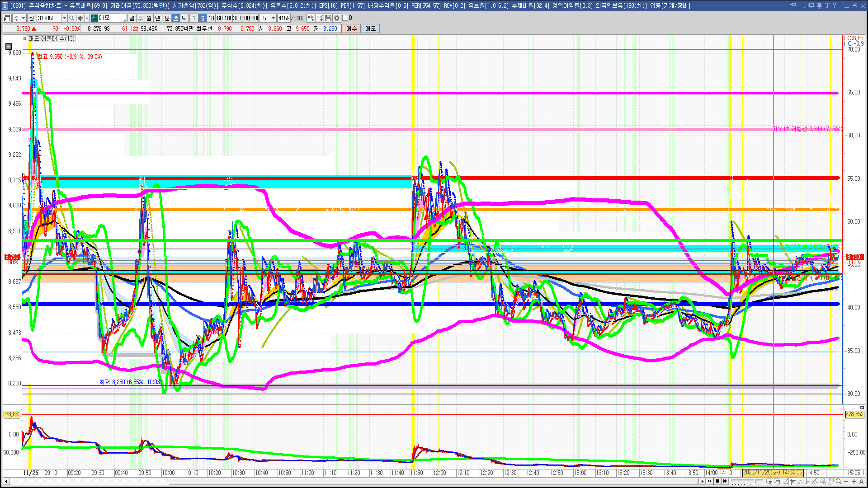Click the zoom magnifier icon at bottom right
This screenshot has height=488, width=868.
point(839,482)
